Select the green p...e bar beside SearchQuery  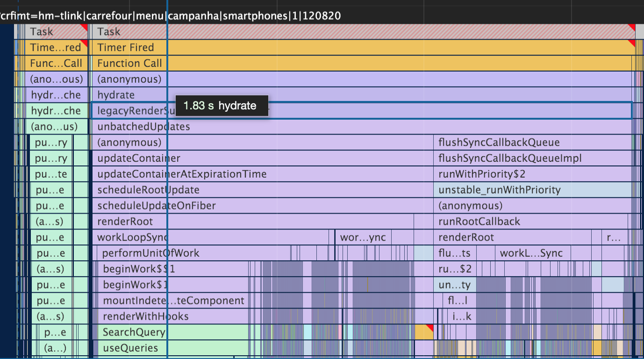pyautogui.click(x=55, y=333)
